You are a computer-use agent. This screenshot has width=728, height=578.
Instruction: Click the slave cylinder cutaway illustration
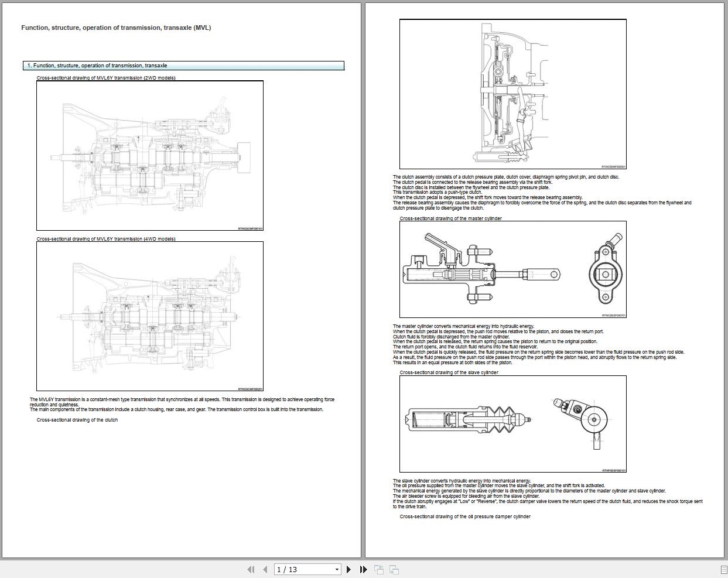point(513,423)
